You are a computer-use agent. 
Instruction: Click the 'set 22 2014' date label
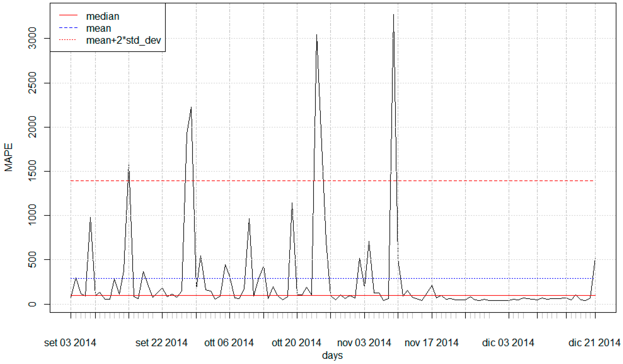[161, 343]
